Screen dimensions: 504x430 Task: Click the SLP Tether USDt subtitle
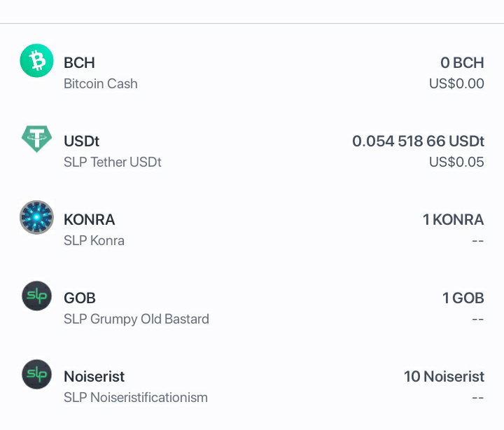[113, 162]
